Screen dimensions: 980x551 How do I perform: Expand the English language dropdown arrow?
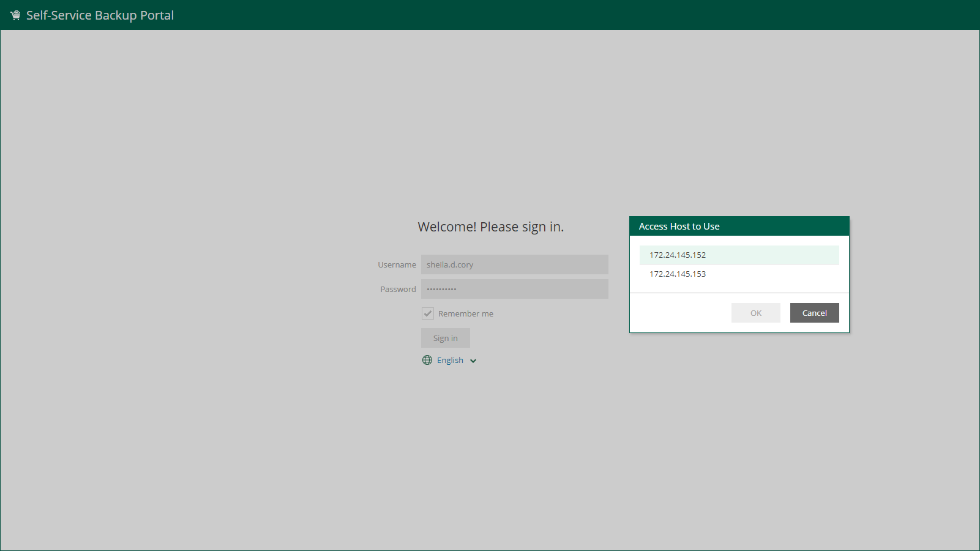click(473, 361)
